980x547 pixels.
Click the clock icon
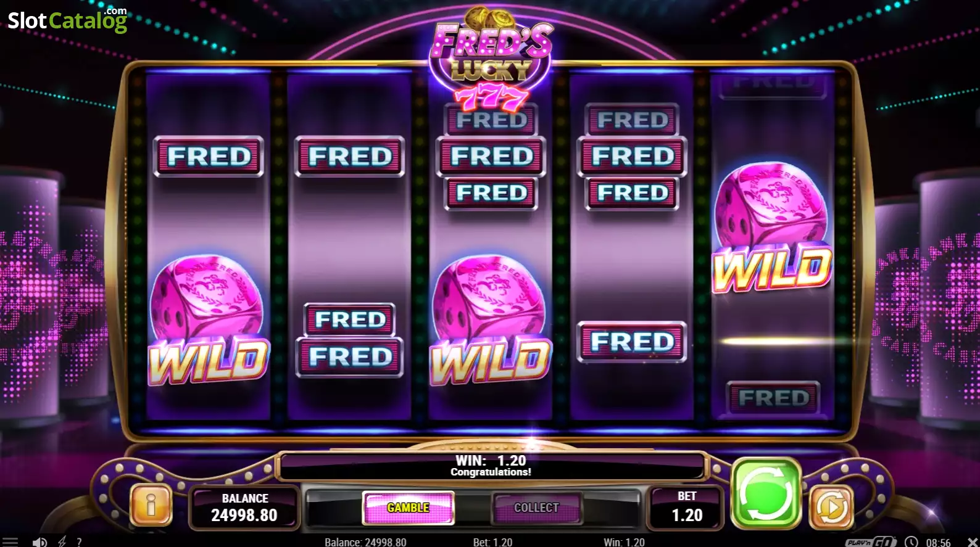click(x=911, y=541)
